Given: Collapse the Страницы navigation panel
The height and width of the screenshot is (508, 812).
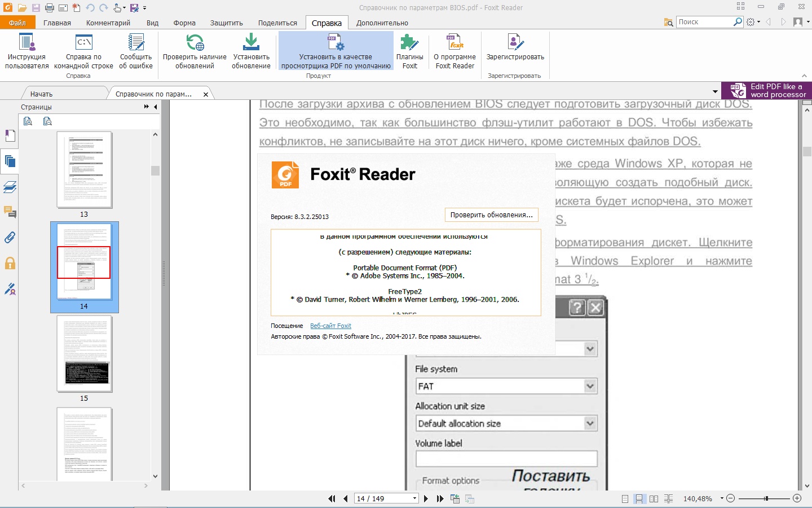Looking at the screenshot, I should pyautogui.click(x=156, y=107).
